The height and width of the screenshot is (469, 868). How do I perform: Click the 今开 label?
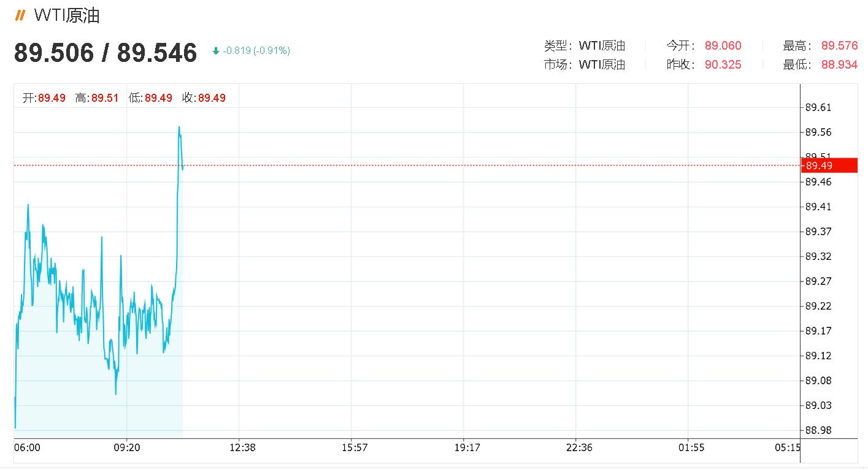[x=681, y=45]
